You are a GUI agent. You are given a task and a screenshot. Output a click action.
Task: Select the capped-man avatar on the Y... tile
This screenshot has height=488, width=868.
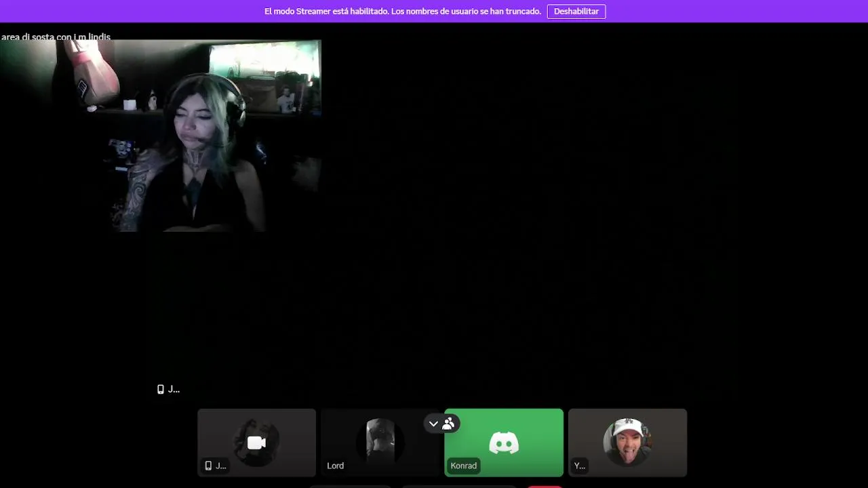point(627,442)
